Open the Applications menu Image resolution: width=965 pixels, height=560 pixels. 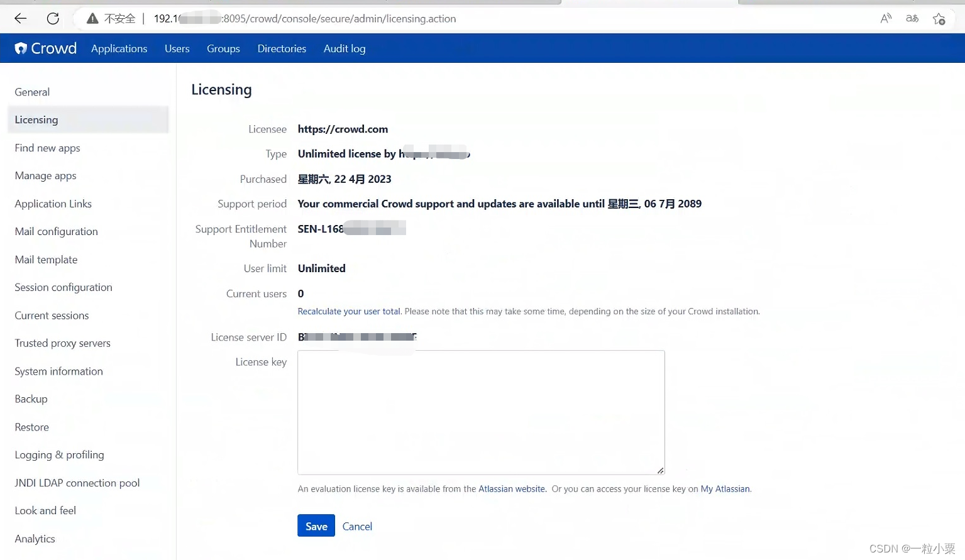coord(119,48)
